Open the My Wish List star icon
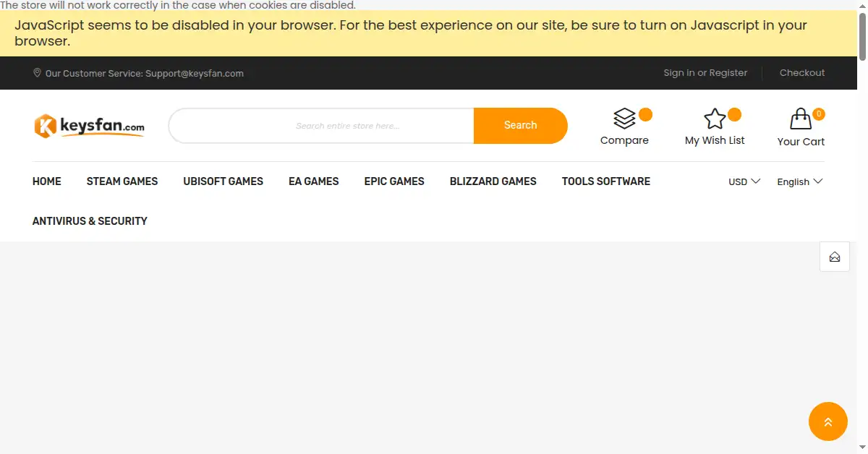Viewport: 868px width, 454px height. 715,119
